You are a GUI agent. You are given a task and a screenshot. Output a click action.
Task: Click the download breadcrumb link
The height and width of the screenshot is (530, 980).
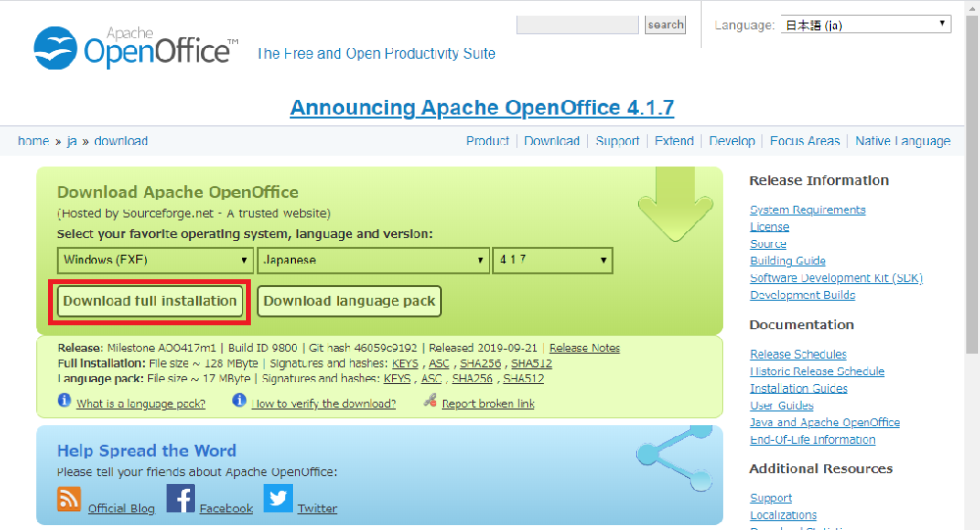[x=121, y=141]
